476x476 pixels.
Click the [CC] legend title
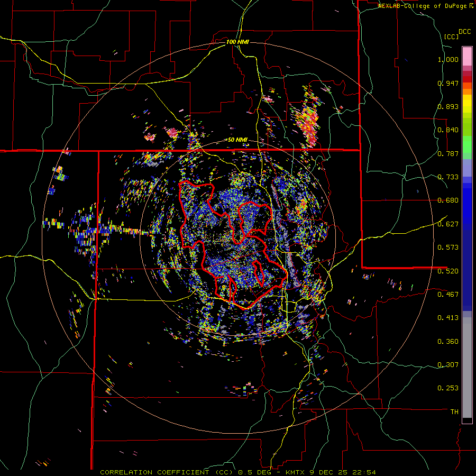(x=451, y=36)
